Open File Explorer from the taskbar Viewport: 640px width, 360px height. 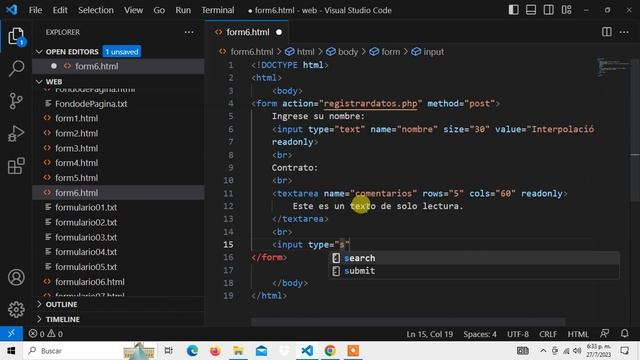coord(238,351)
